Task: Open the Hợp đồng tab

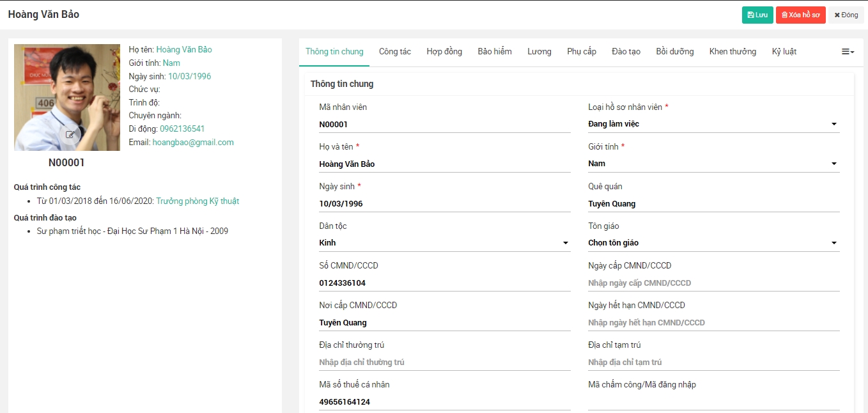Action: click(444, 52)
